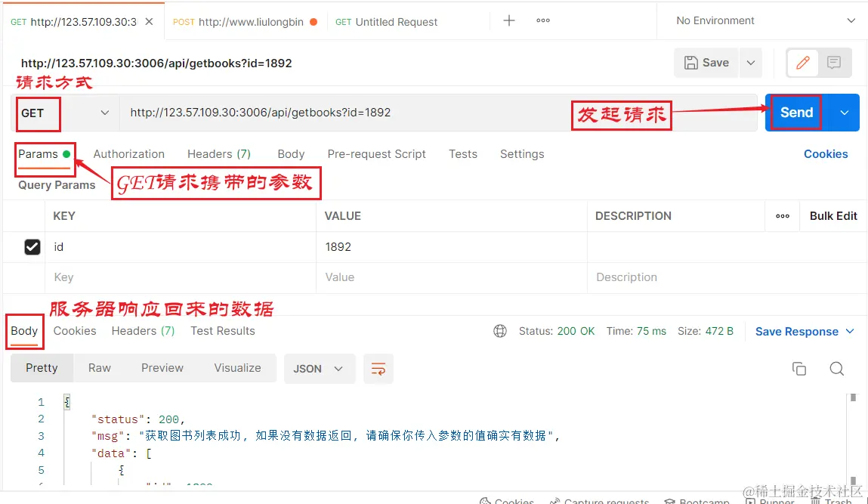
Task: Open the GET method dropdown
Action: pyautogui.click(x=65, y=113)
